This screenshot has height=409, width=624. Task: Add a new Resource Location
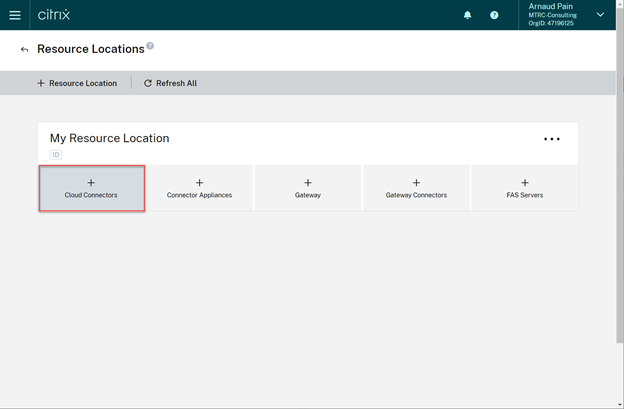(x=77, y=83)
